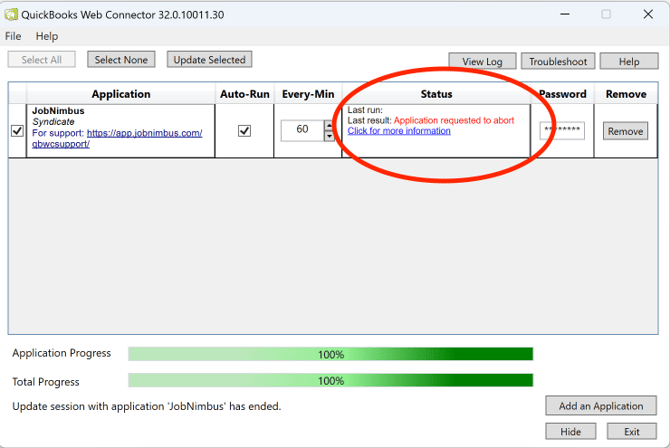Click Add an Application

tap(601, 406)
